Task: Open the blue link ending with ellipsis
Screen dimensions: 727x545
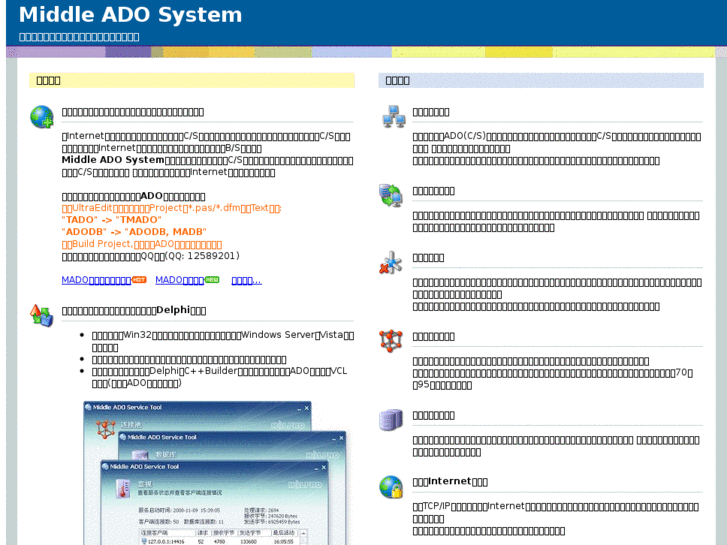Action: (x=247, y=281)
